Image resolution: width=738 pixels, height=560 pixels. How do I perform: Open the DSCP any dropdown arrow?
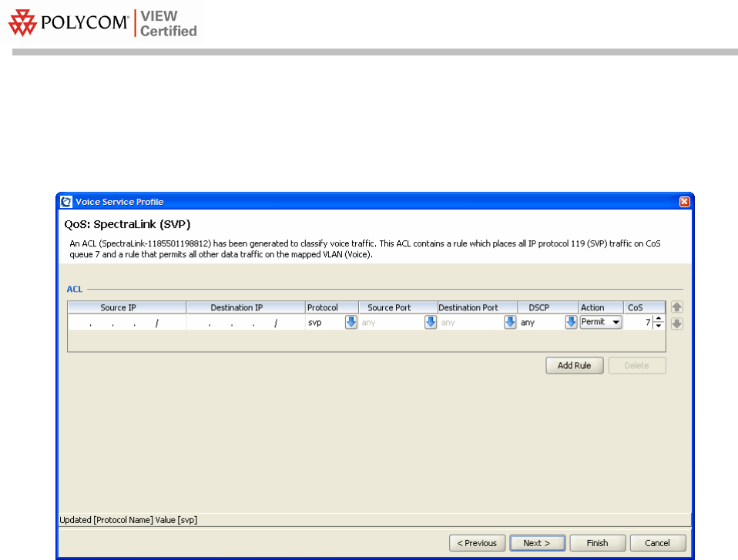572,322
